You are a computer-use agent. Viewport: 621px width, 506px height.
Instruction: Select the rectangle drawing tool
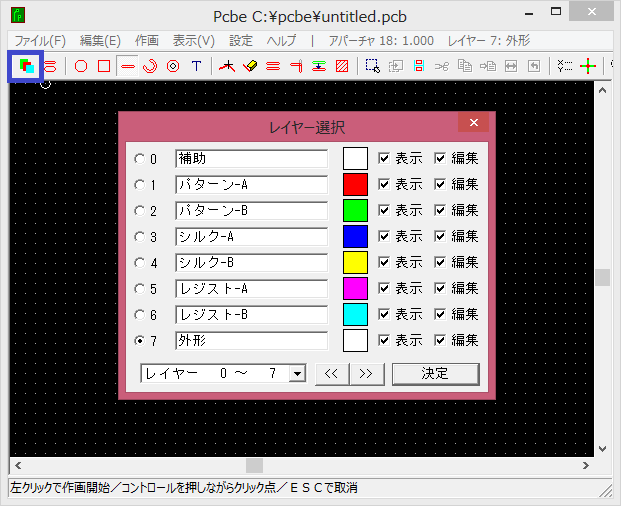(x=103, y=66)
